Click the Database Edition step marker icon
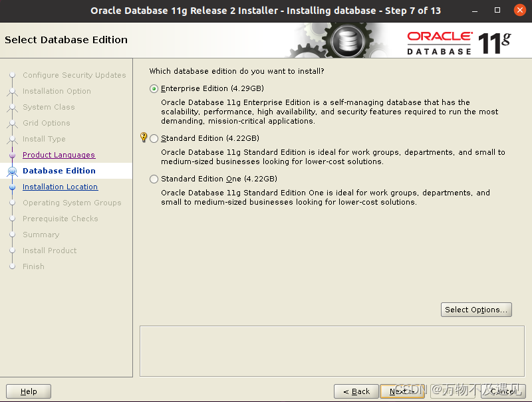The width and height of the screenshot is (532, 402). (13, 171)
